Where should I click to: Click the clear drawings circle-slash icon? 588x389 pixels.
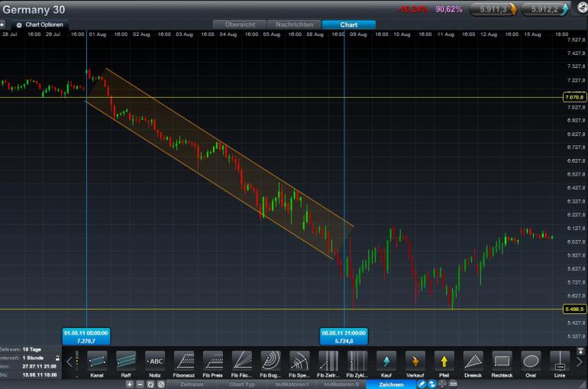click(x=161, y=384)
